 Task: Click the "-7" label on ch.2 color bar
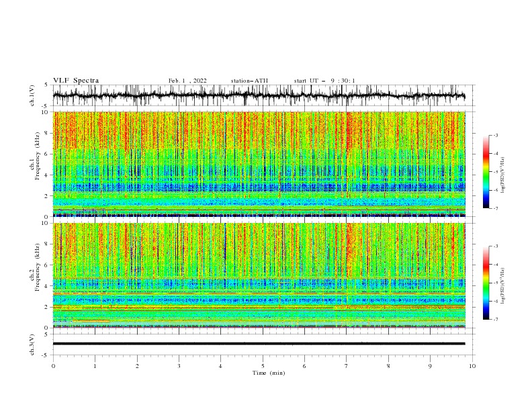(495, 319)
